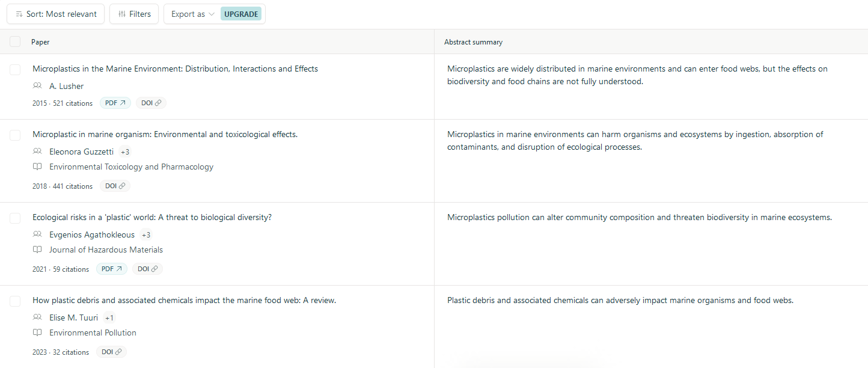This screenshot has width=868, height=368.
Task: Expand the +3 co-authors beside Eleonora Guzzetti
Action: pos(125,152)
